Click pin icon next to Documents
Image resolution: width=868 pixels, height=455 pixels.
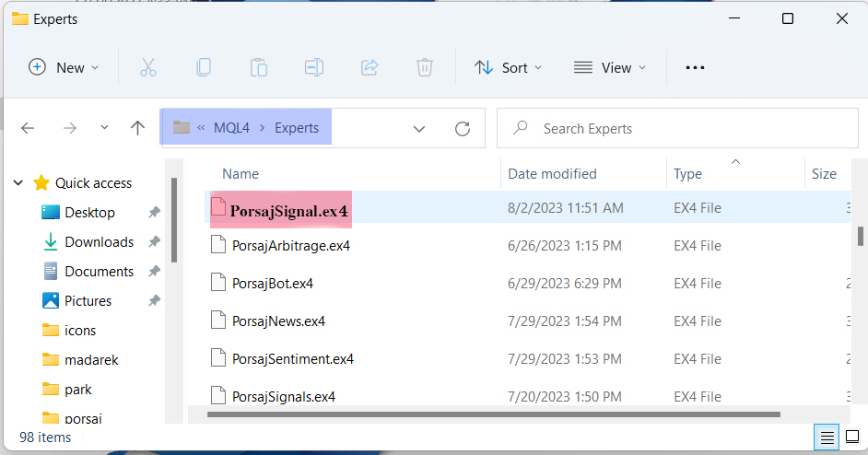pyautogui.click(x=155, y=271)
